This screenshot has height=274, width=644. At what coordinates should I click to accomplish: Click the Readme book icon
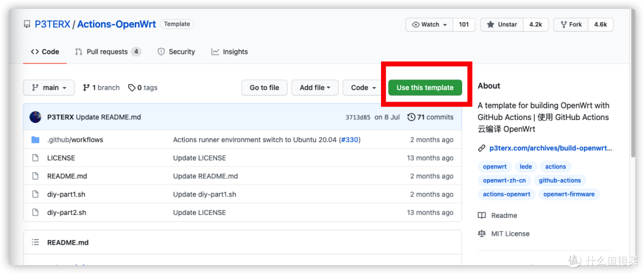point(482,215)
